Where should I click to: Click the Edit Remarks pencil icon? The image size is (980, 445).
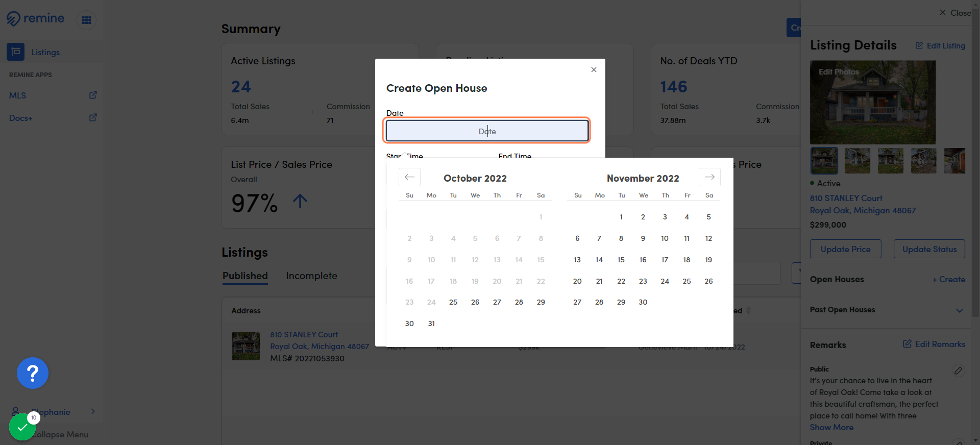[x=907, y=344]
